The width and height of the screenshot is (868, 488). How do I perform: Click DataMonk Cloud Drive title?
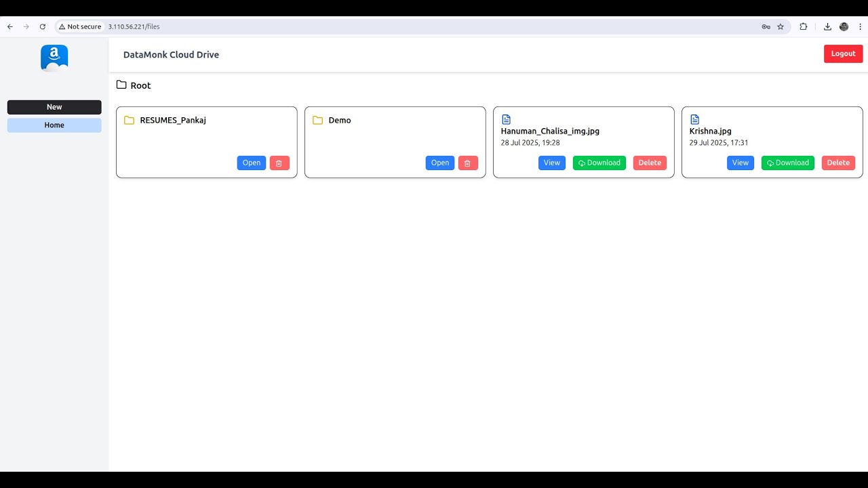pyautogui.click(x=171, y=55)
